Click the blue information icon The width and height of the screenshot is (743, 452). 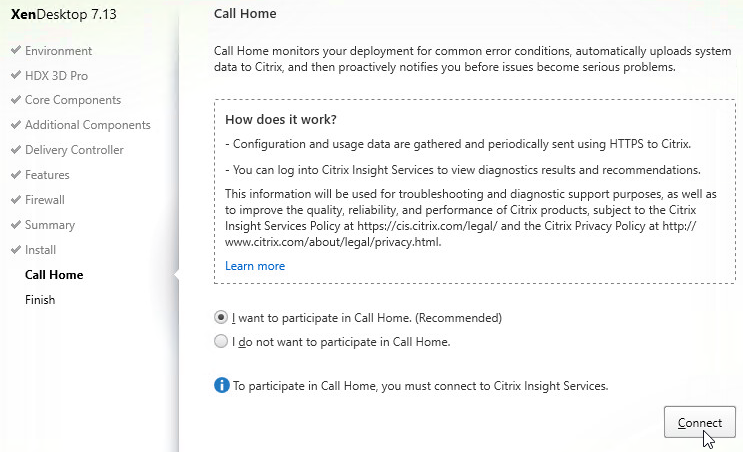[x=221, y=385]
